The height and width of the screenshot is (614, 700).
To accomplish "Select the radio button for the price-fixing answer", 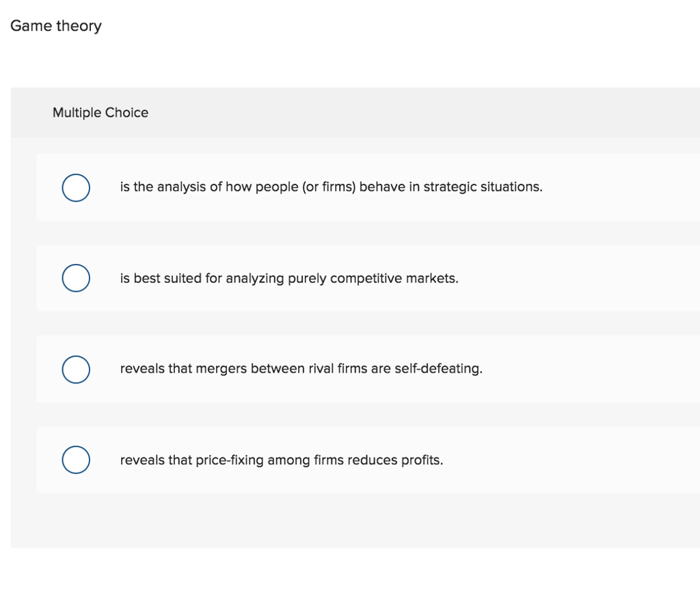I will click(x=76, y=459).
